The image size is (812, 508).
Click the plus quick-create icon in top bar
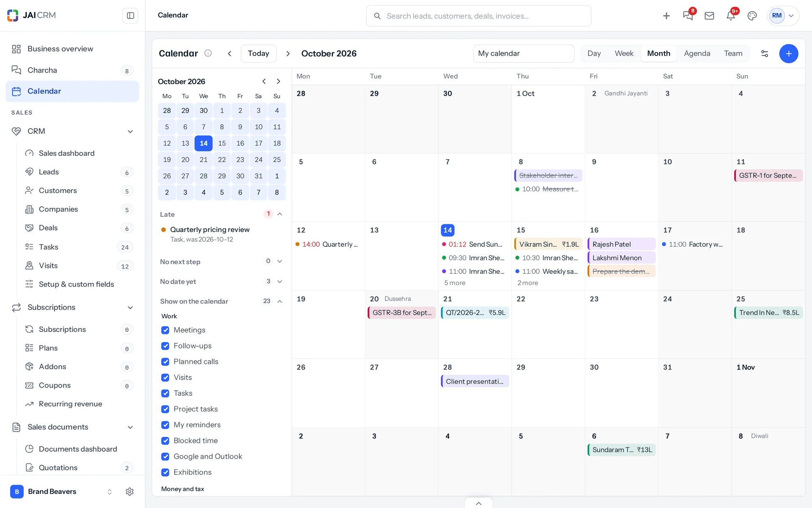pyautogui.click(x=667, y=16)
